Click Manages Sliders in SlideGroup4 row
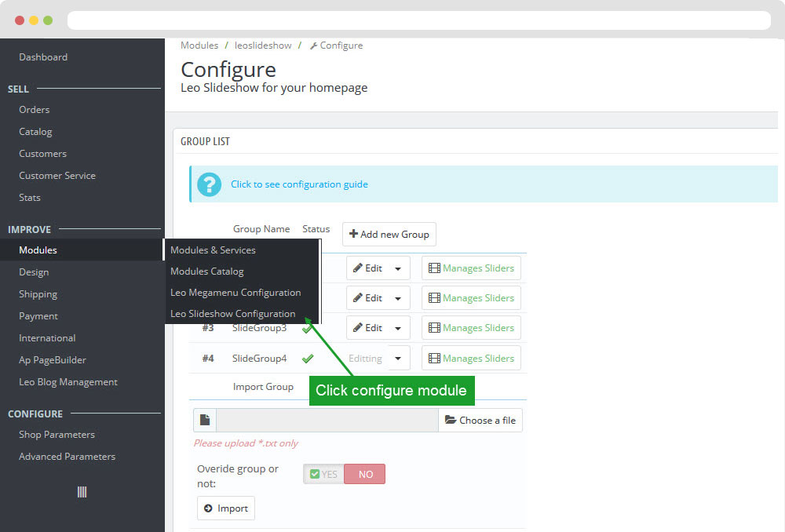 pos(471,359)
